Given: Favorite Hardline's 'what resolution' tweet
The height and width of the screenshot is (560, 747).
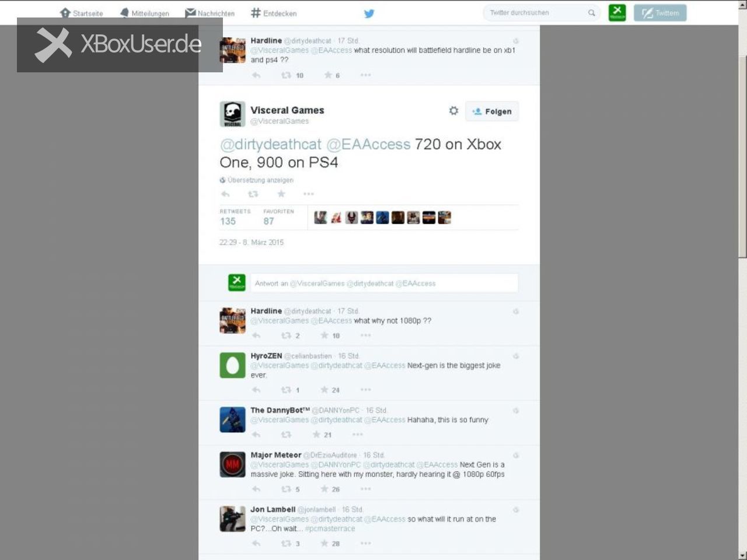Looking at the screenshot, I should (x=328, y=75).
